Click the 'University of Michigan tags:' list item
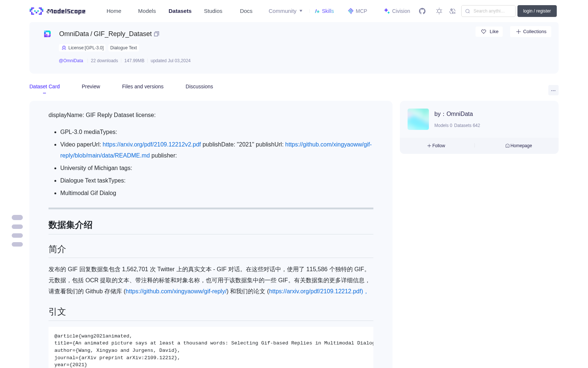The height and width of the screenshot is (368, 588). click(96, 168)
